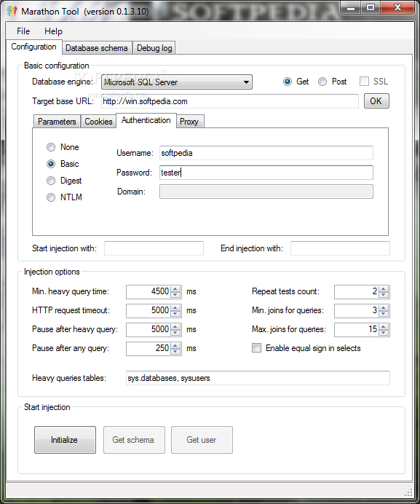Click the Get schema button
Screen dimensions: 420x504
click(134, 440)
